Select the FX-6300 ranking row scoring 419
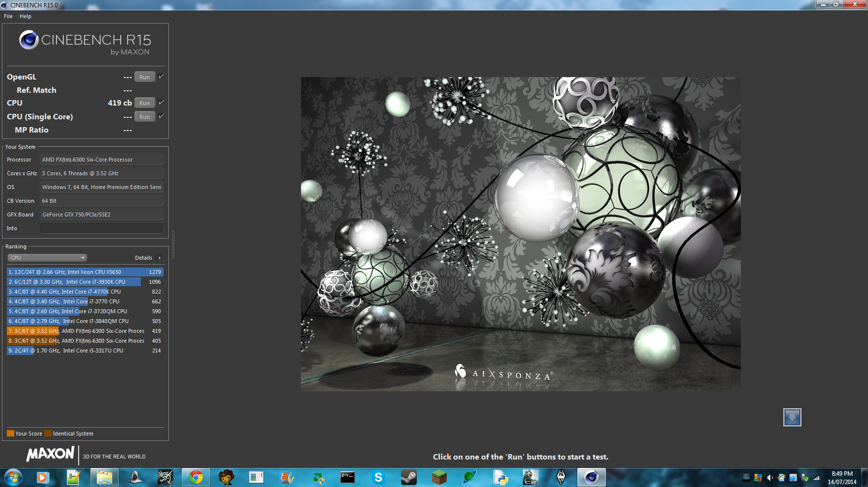 pyautogui.click(x=85, y=331)
